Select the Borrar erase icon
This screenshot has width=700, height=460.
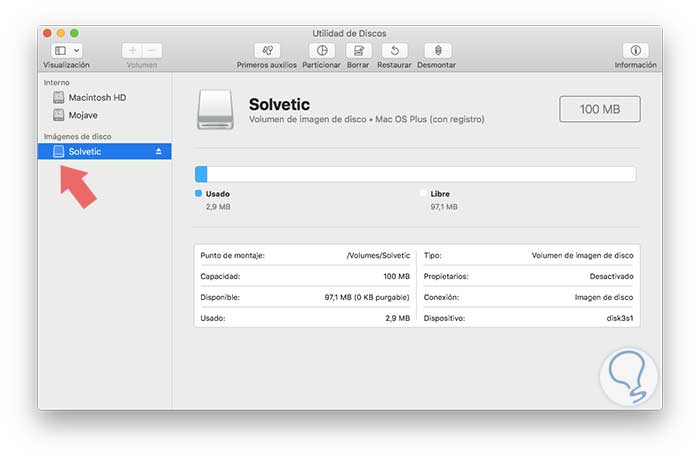click(358, 50)
